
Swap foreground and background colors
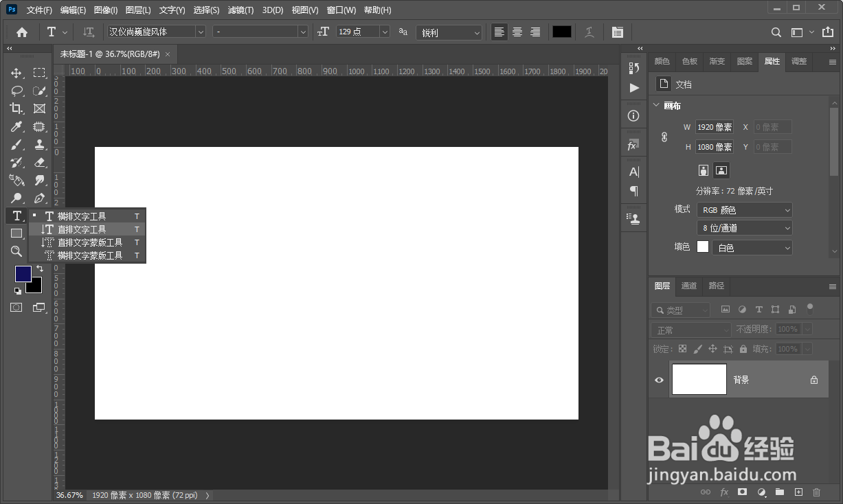click(x=40, y=268)
